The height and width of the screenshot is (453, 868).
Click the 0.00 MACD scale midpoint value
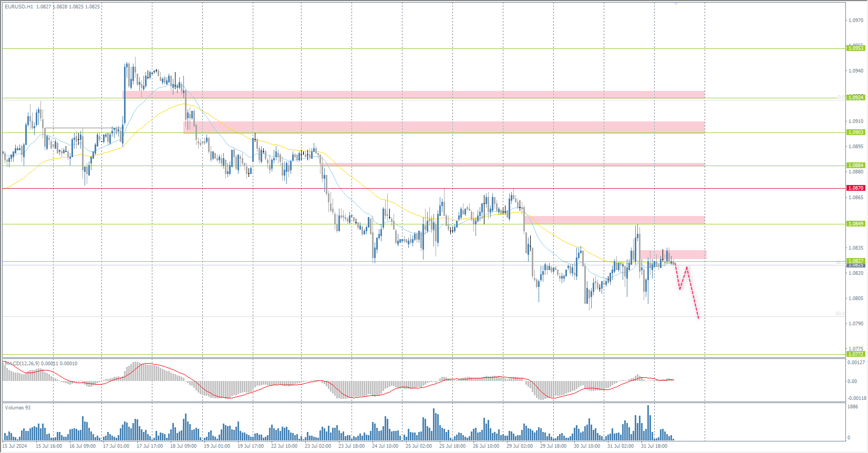852,382
